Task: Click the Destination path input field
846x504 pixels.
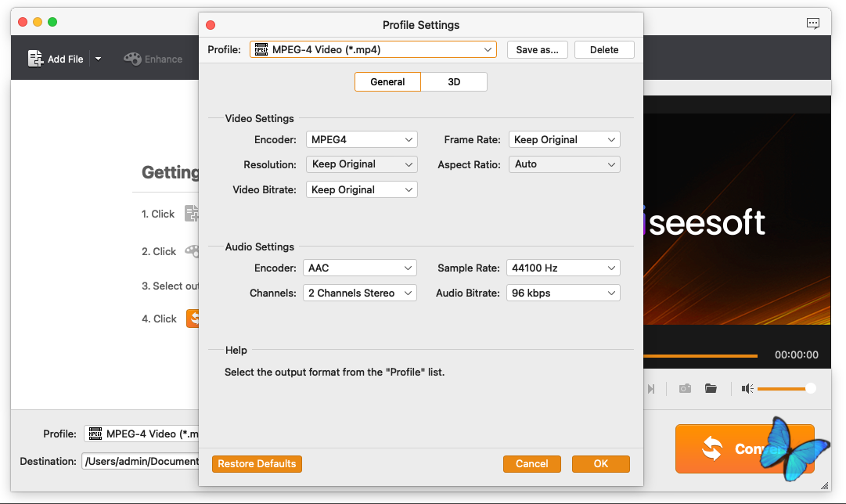Action: click(141, 461)
